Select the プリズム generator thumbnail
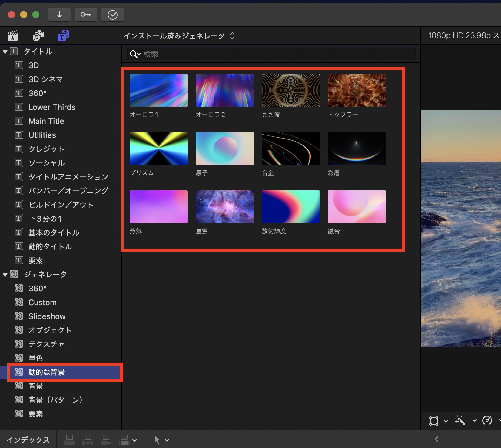 (x=158, y=149)
